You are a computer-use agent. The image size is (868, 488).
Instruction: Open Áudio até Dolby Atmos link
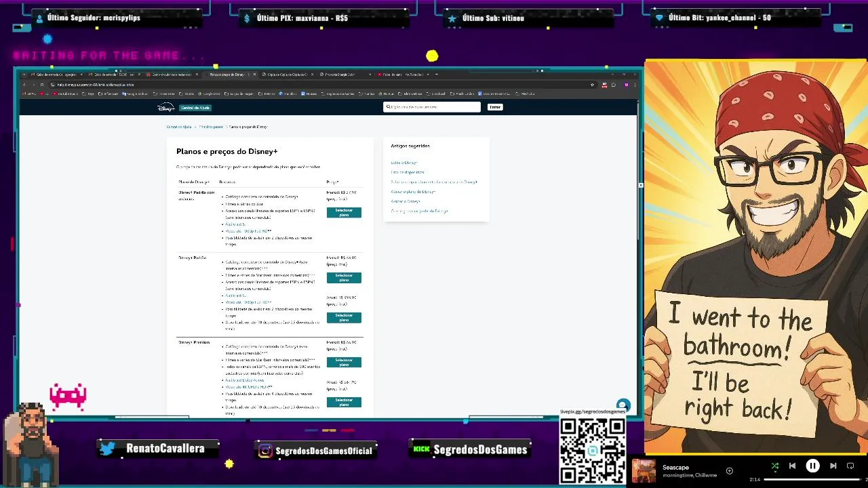(245, 380)
